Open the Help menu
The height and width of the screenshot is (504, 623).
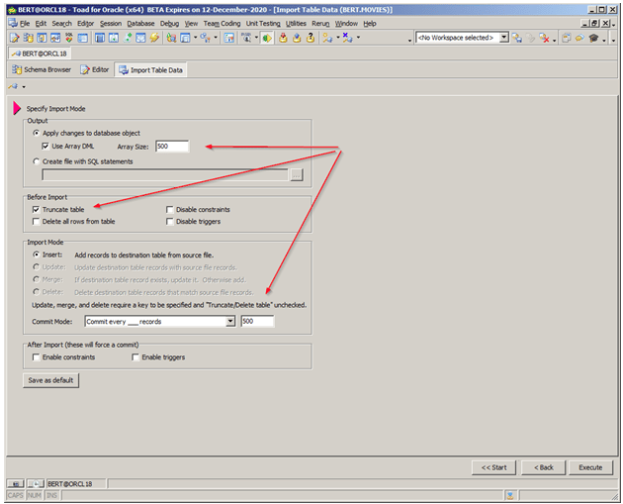(x=370, y=23)
